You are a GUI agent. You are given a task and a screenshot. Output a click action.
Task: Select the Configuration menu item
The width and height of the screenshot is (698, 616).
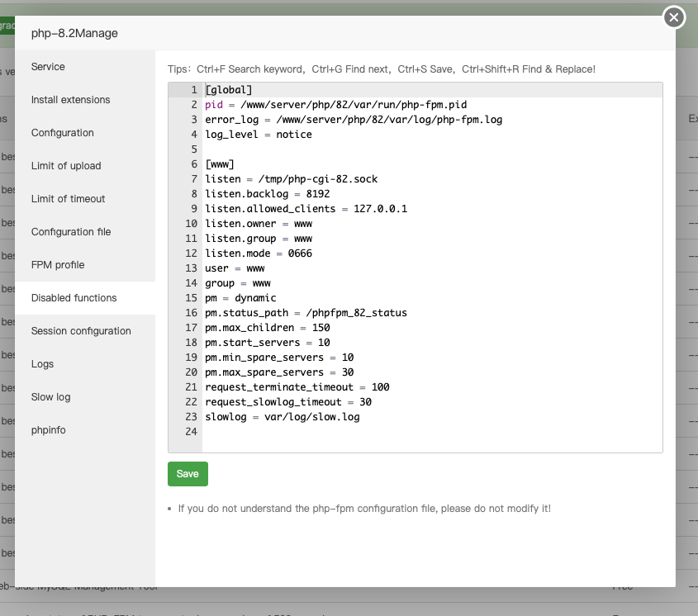[x=63, y=133]
